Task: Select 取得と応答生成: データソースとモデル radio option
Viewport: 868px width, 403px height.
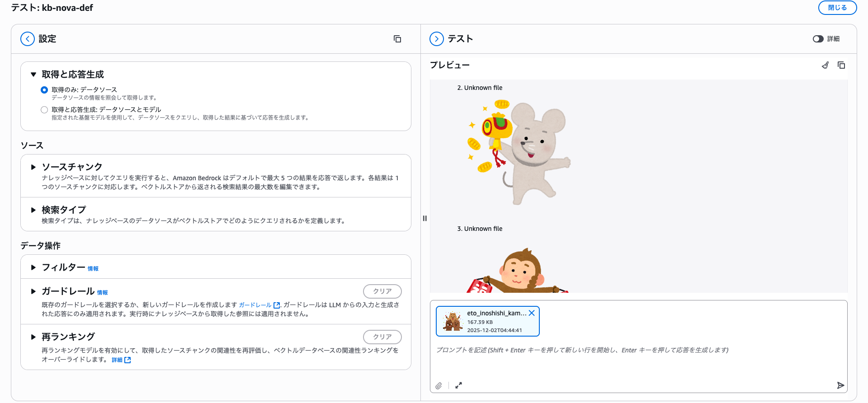Action: pyautogui.click(x=44, y=110)
